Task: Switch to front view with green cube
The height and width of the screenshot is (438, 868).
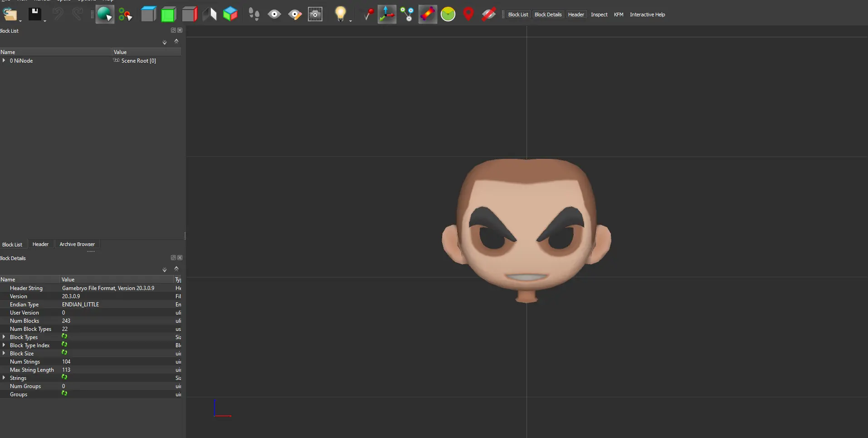Action: (x=168, y=15)
